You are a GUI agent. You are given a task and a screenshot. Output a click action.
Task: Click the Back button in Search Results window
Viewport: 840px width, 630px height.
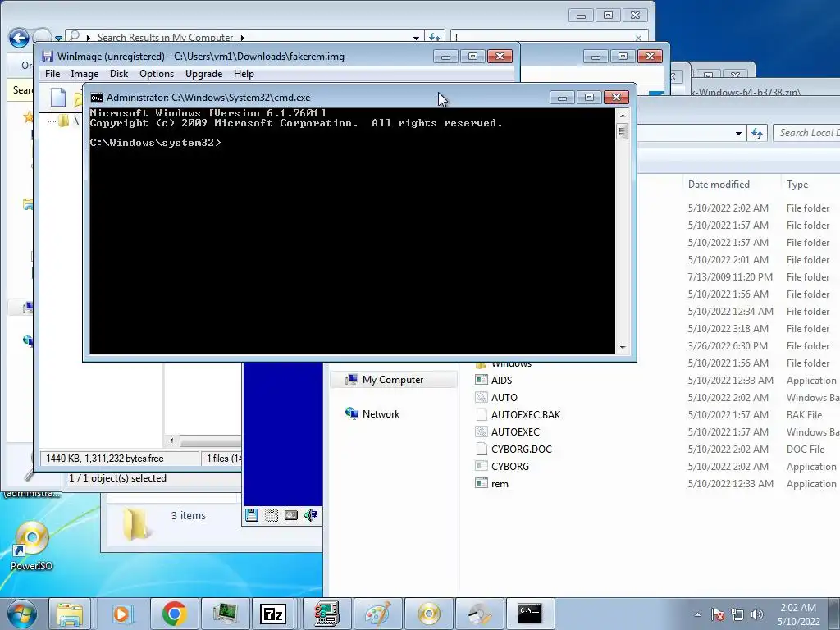click(x=20, y=38)
